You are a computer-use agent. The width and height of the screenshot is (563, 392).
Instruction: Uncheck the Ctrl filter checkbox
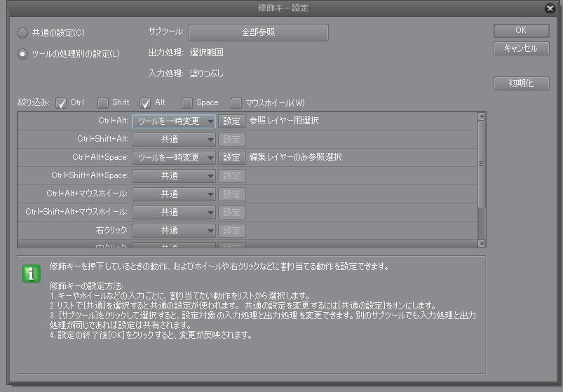click(x=61, y=102)
